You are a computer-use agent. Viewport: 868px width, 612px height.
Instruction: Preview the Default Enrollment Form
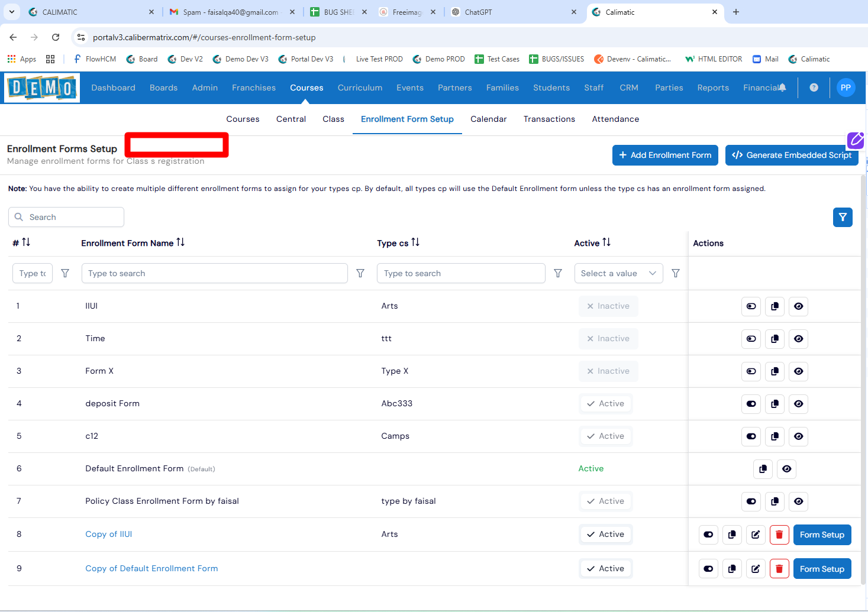coord(786,469)
